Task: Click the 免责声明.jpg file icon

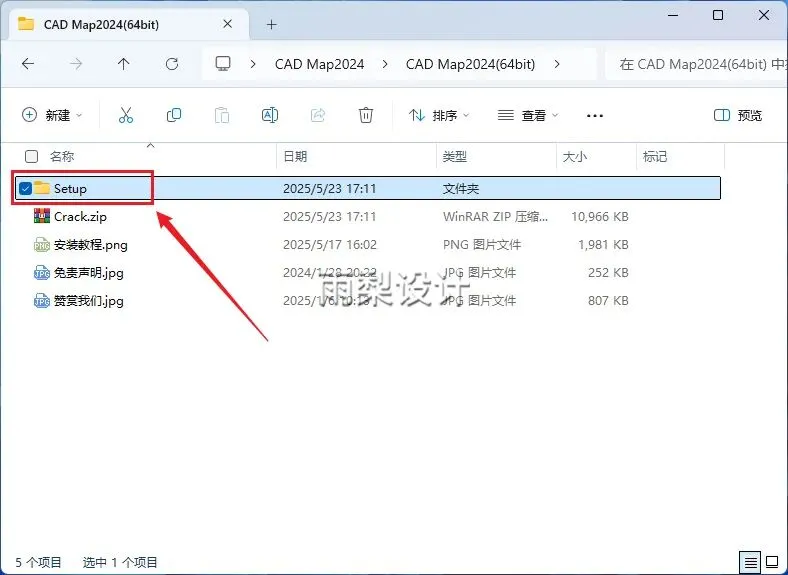Action: click(x=42, y=272)
